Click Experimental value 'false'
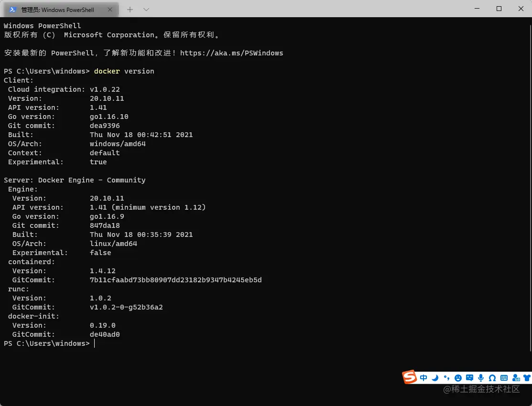Image resolution: width=532 pixels, height=406 pixels. [x=100, y=253]
